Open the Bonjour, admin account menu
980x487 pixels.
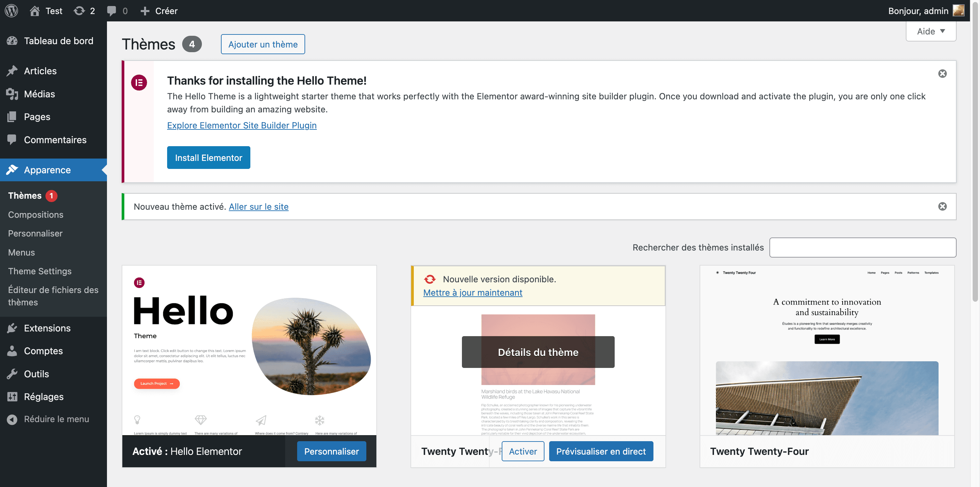pos(926,11)
